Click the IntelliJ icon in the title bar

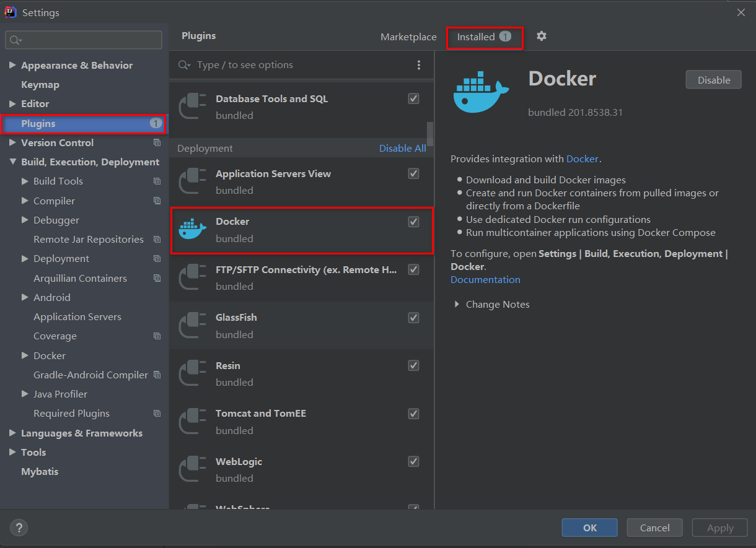tap(11, 12)
